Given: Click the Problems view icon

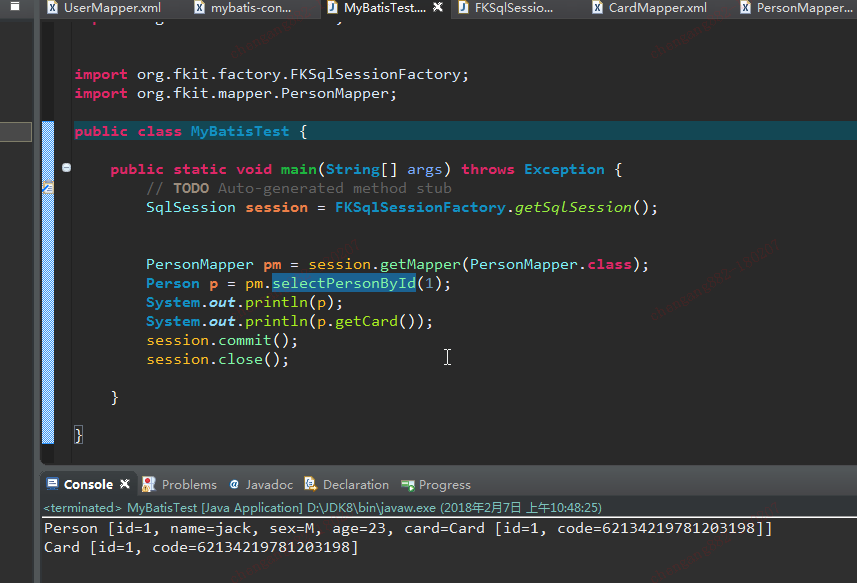Looking at the screenshot, I should (148, 484).
